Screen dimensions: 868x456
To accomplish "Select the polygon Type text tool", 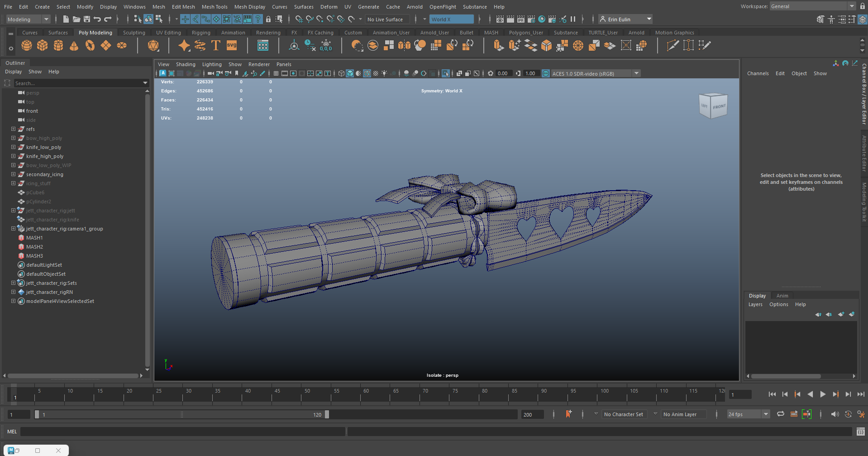I will pyautogui.click(x=216, y=46).
